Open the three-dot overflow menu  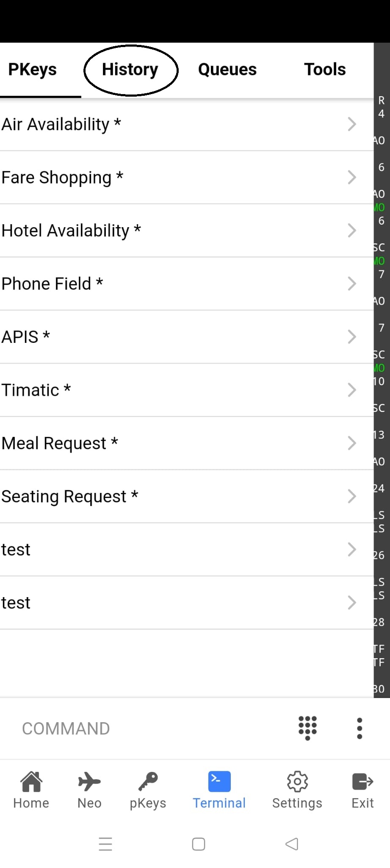[360, 729]
